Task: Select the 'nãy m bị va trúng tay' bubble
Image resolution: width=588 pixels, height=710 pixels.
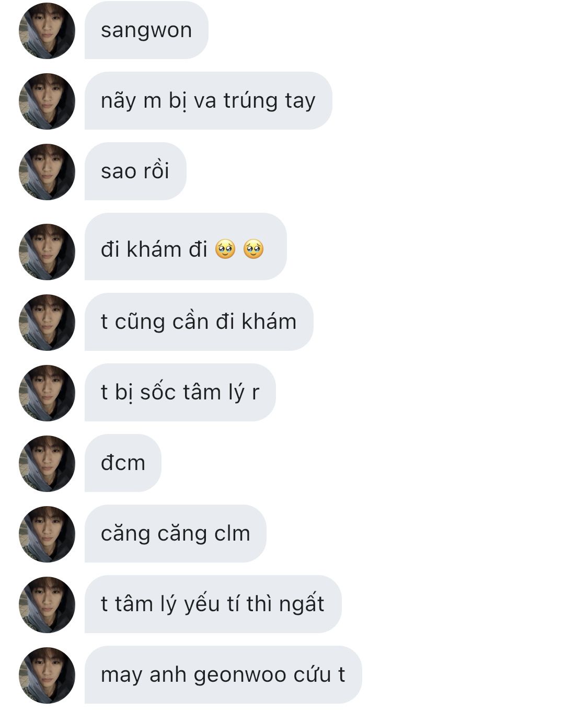Action: (208, 101)
